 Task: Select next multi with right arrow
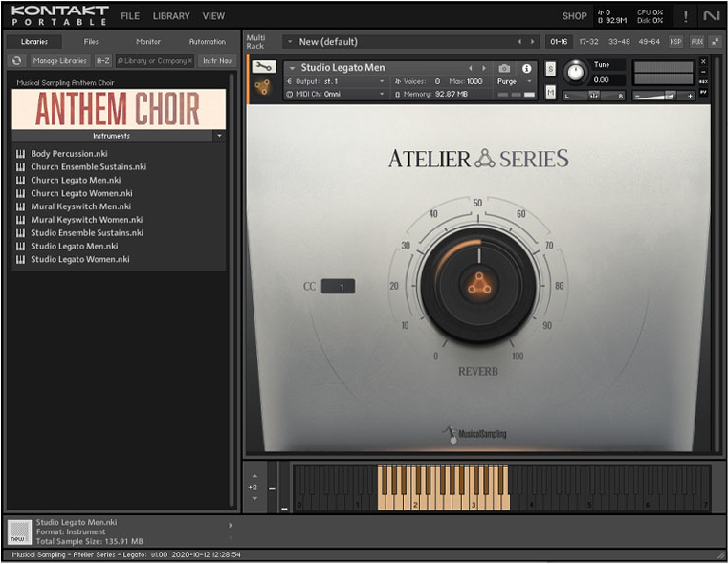[x=533, y=42]
